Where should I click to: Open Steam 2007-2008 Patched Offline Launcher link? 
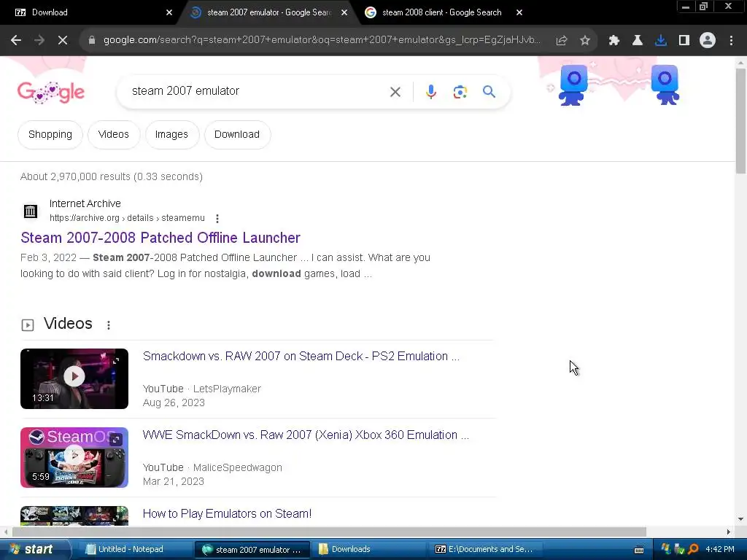point(160,238)
